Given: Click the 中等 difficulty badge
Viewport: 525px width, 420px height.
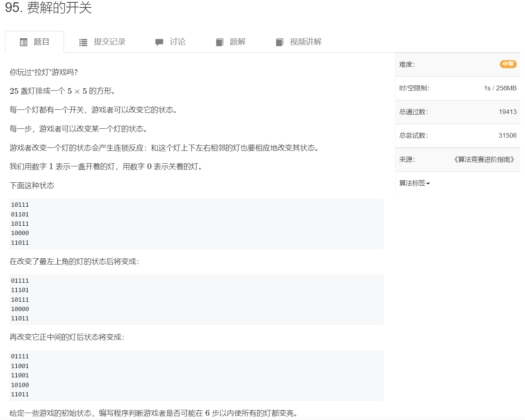Looking at the screenshot, I should click(x=508, y=64).
